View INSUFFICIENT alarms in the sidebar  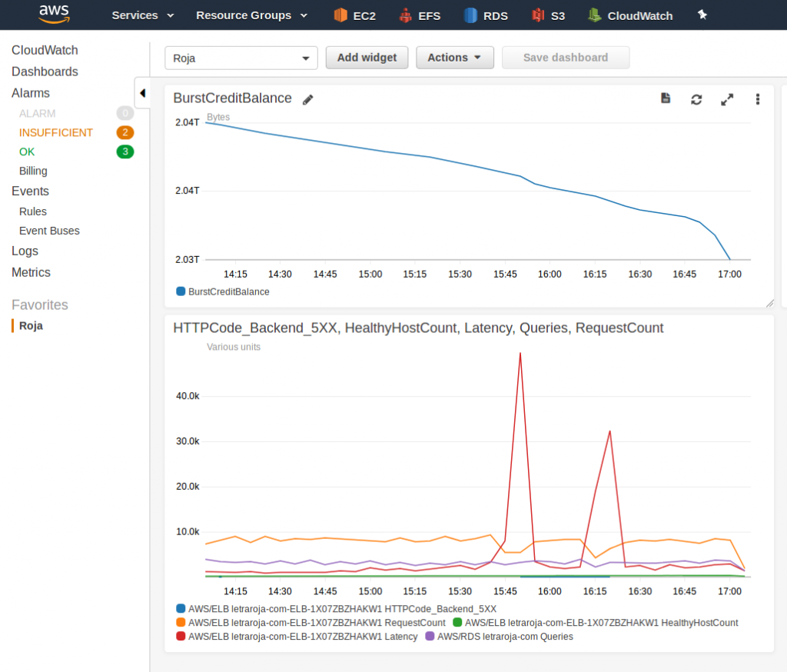(56, 132)
